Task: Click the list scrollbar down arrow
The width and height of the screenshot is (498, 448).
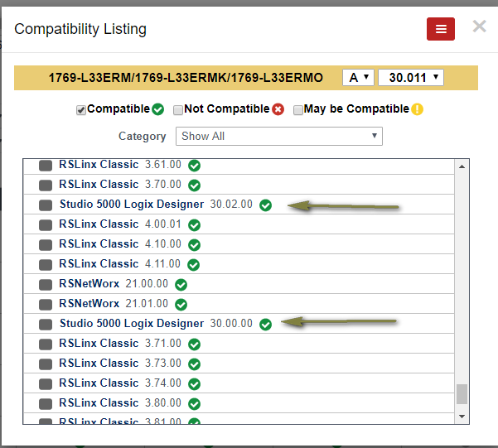Action: pyautogui.click(x=462, y=416)
